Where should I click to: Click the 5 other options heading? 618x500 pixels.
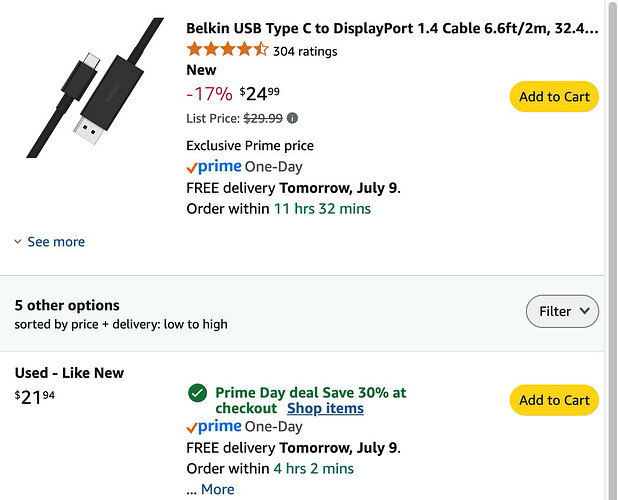[x=67, y=305]
